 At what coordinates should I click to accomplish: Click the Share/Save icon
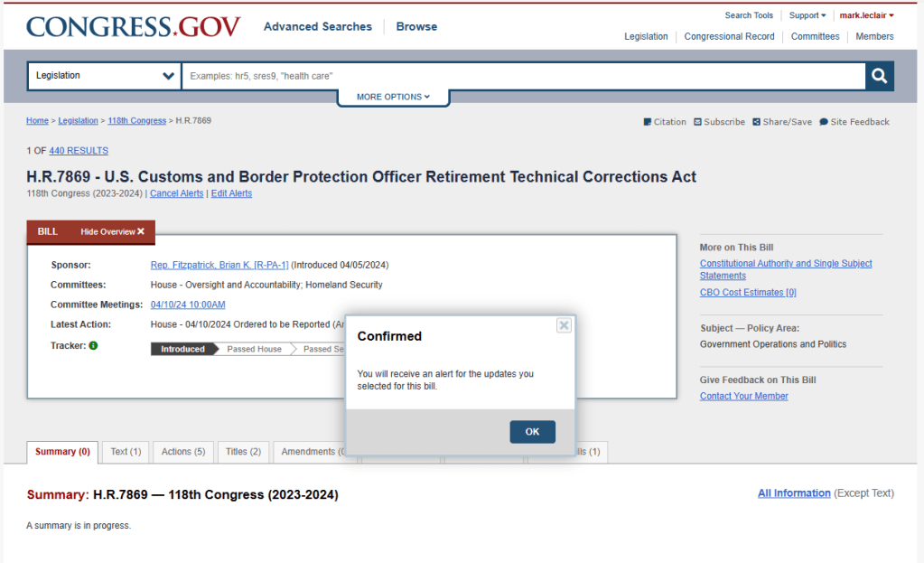coord(757,122)
